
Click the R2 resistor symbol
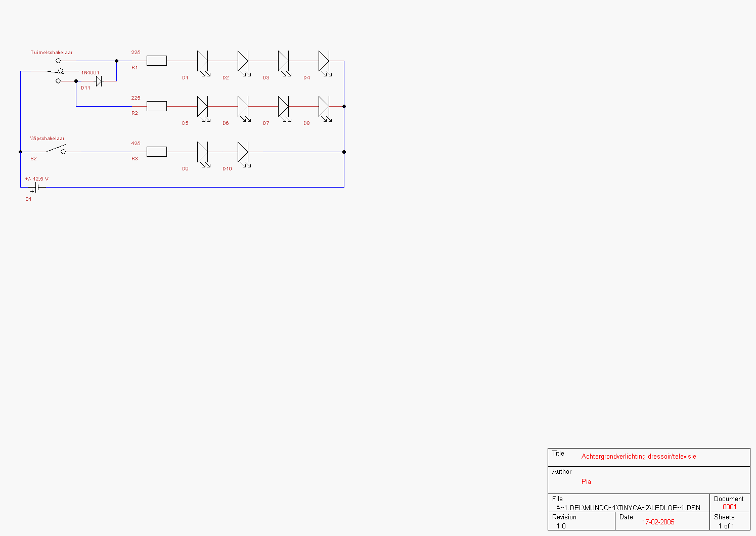coord(156,106)
